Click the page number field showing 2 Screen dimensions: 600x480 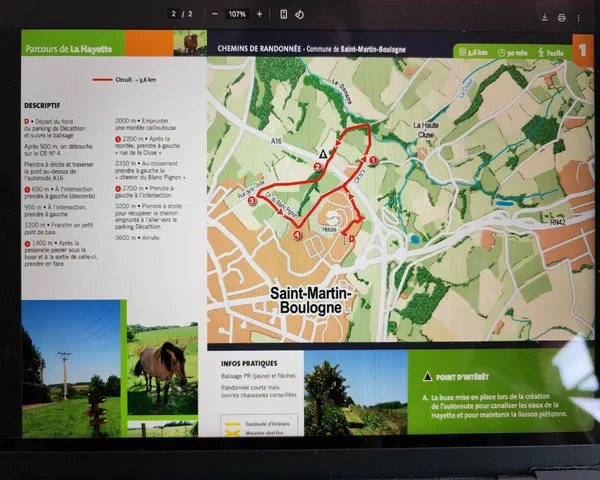pos(174,14)
